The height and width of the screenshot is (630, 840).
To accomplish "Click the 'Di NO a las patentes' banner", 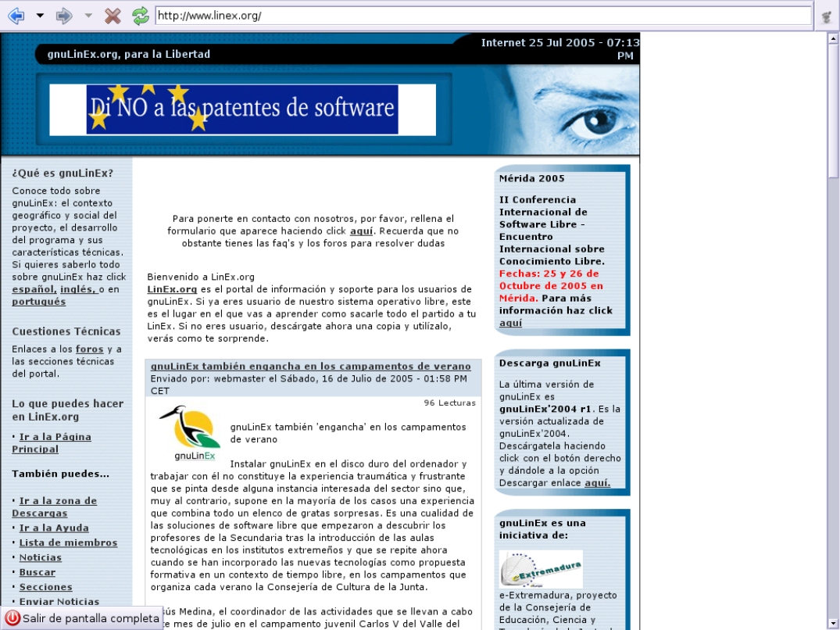I will 242,109.
